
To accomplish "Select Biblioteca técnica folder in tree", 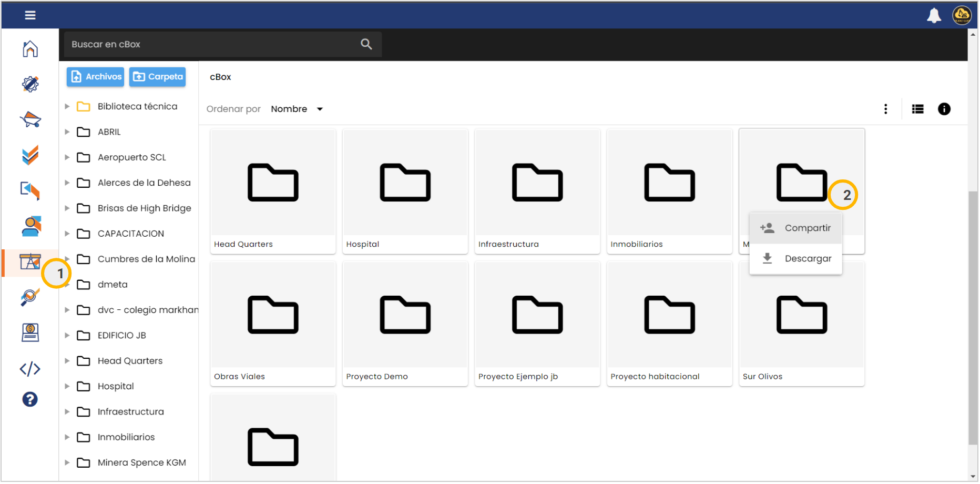I will pos(128,106).
